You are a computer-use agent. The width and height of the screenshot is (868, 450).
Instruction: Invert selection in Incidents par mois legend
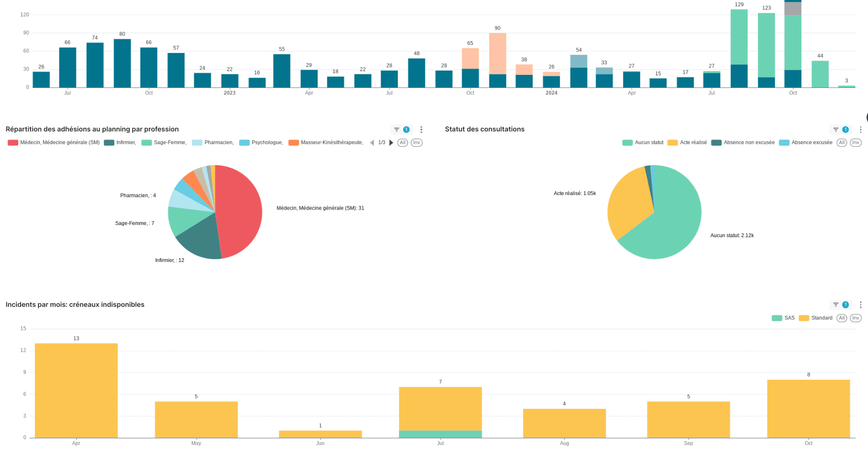pos(856,318)
